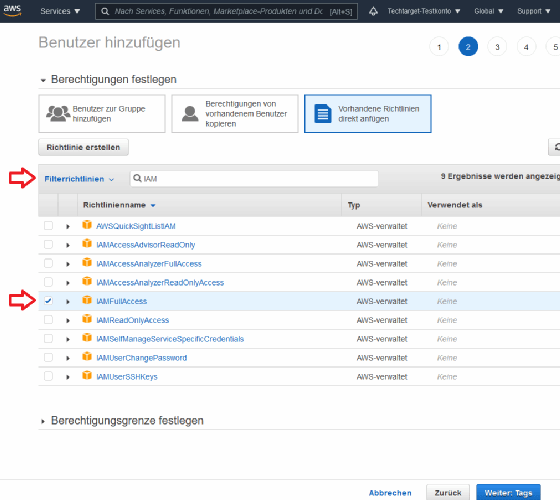This screenshot has width=560, height=500.
Task: Check the IAMAccessAnalyzerReadOnlyAccess checkbox
Action: tap(48, 282)
